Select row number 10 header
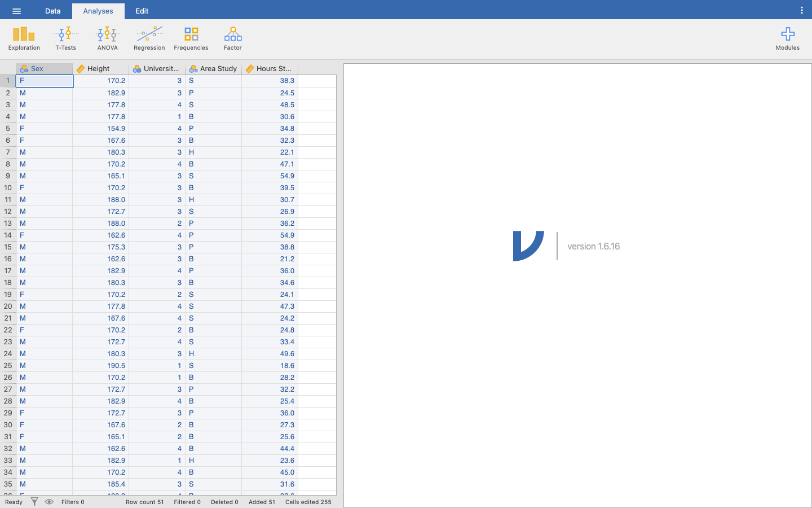The height and width of the screenshot is (508, 812). click(x=8, y=188)
